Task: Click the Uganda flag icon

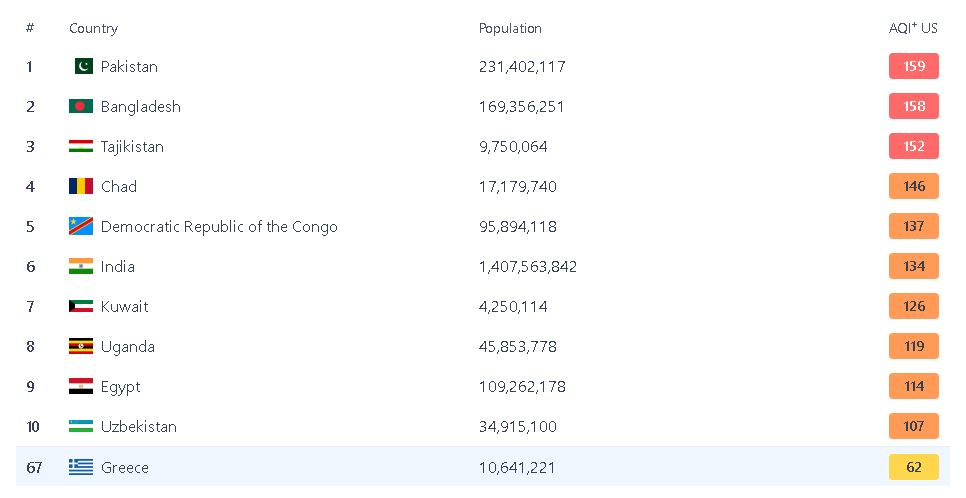Action: [81, 347]
